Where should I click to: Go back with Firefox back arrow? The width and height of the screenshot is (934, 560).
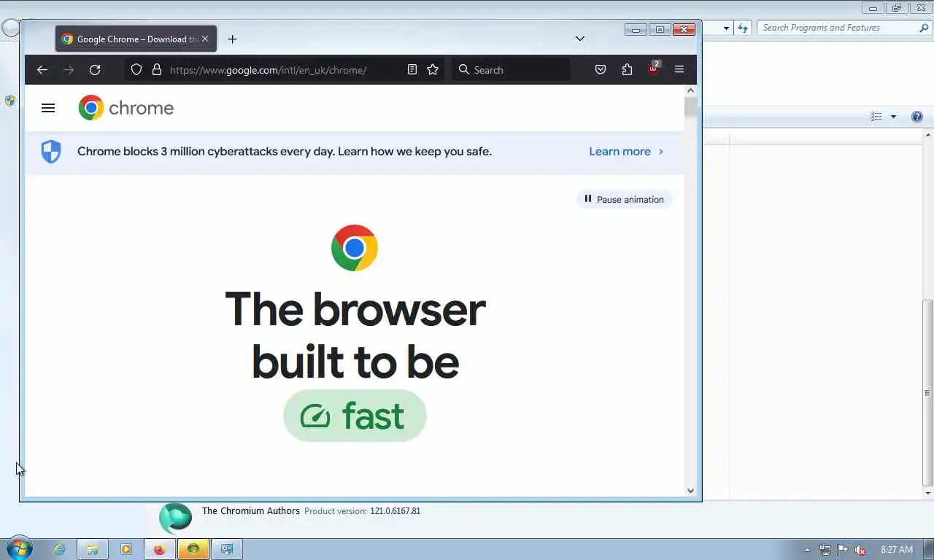(x=42, y=70)
